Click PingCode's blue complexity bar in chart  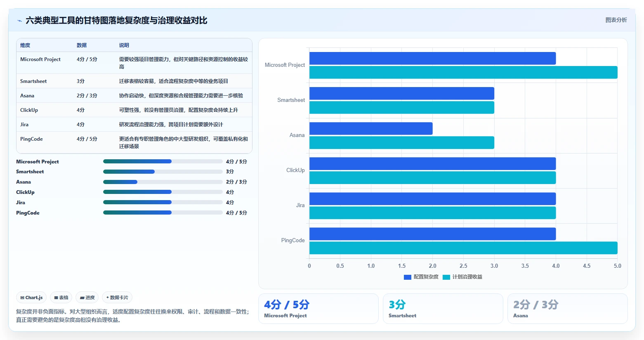[432, 234]
